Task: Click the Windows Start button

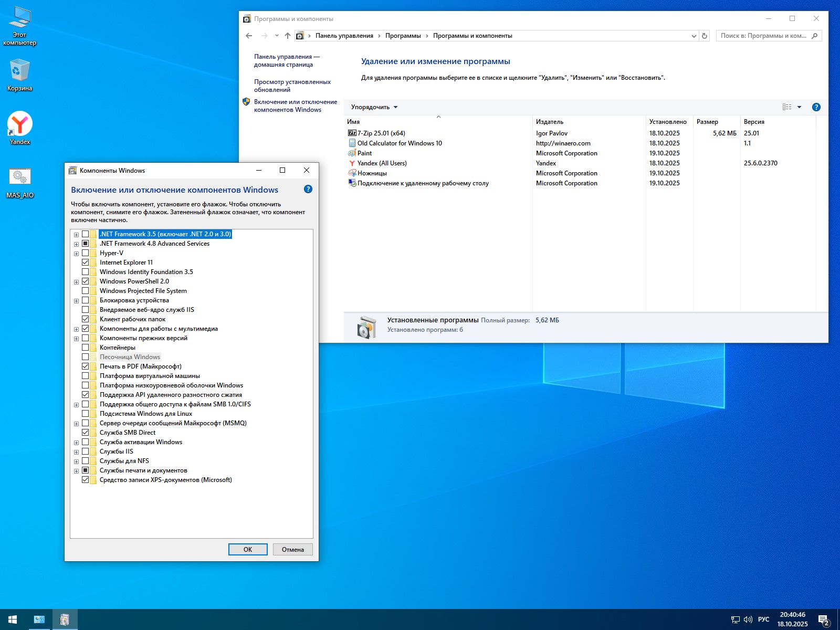Action: (x=13, y=619)
